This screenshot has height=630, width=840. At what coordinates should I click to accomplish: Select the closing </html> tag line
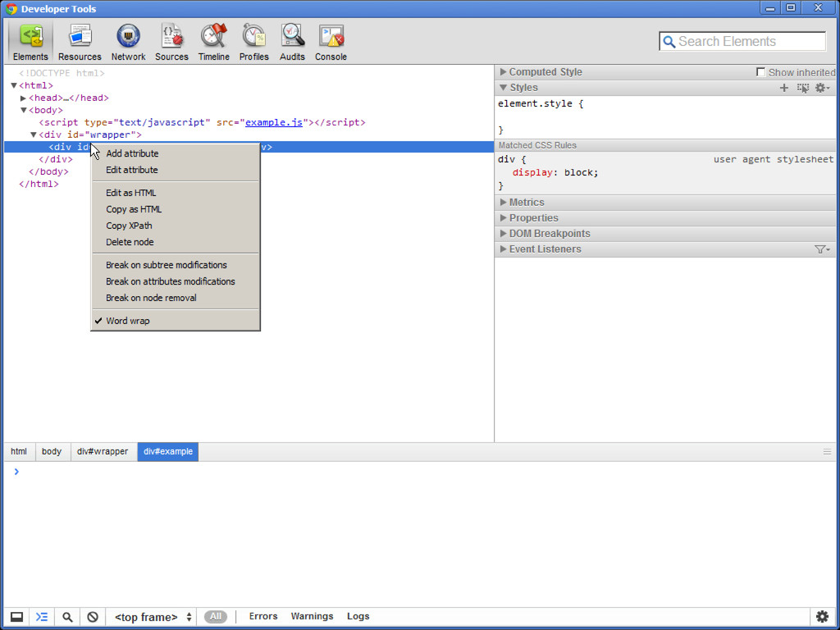39,185
